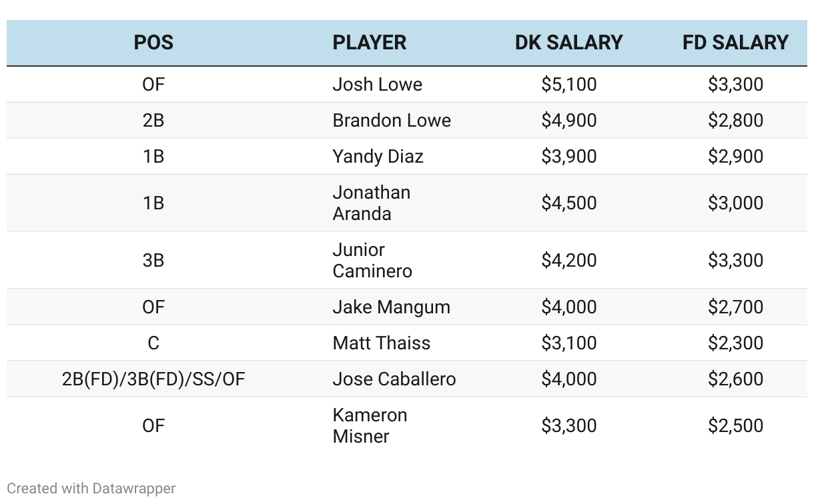Click the Kameron Misner name cell
This screenshot has width=814, height=504.
(x=370, y=426)
